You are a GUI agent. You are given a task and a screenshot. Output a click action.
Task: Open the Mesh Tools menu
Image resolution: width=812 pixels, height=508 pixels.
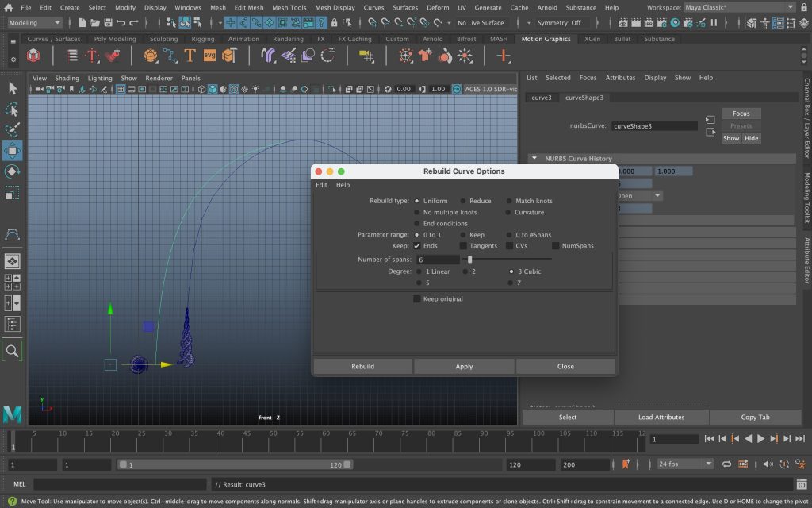click(289, 7)
